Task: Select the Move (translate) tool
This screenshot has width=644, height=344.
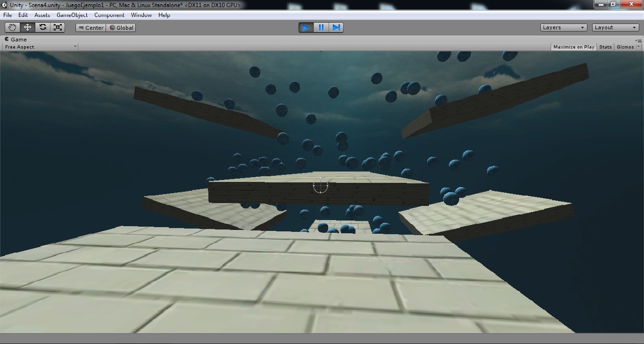Action: (27, 27)
